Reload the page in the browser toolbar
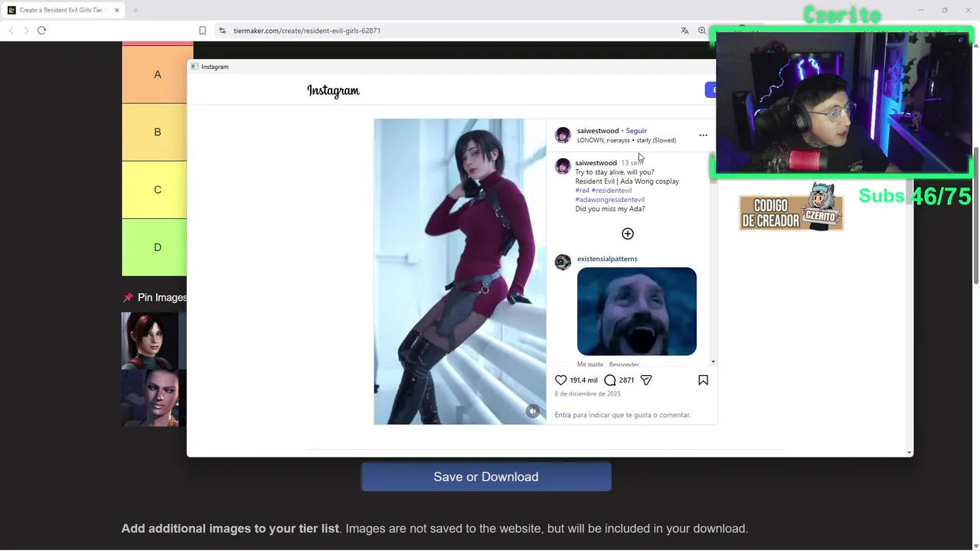 pyautogui.click(x=41, y=31)
